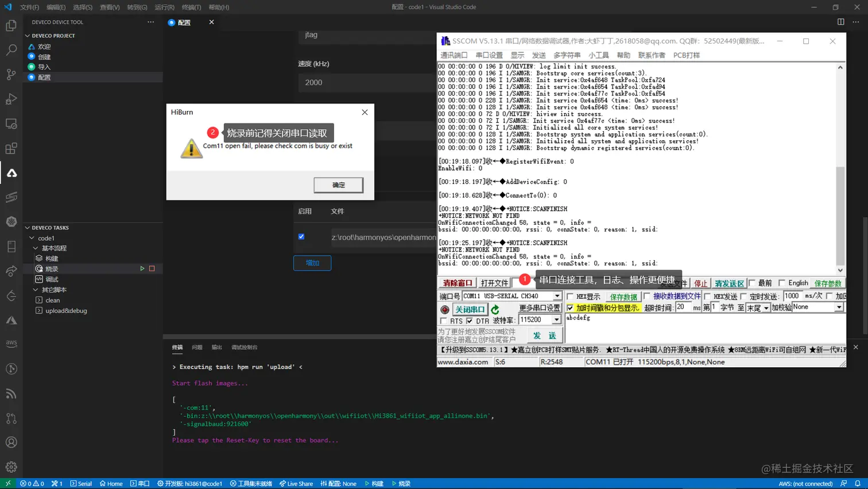
Task: Open the 端口号 COM11 port dropdown
Action: tap(557, 296)
